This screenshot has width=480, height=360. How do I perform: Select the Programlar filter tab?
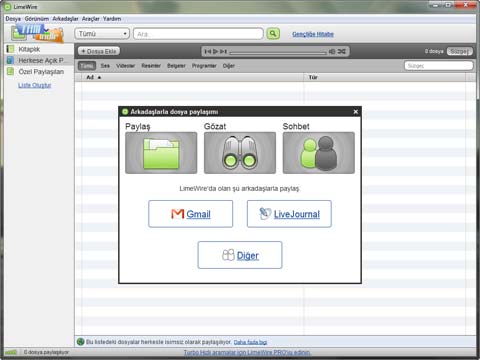click(204, 66)
